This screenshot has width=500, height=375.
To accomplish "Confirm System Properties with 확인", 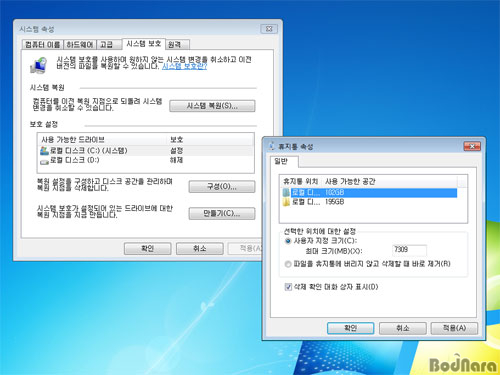I will tap(147, 249).
